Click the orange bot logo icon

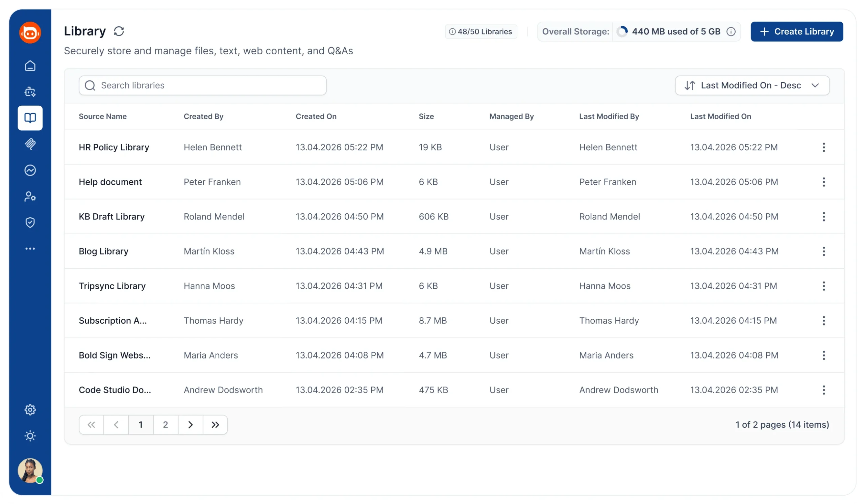(x=30, y=32)
